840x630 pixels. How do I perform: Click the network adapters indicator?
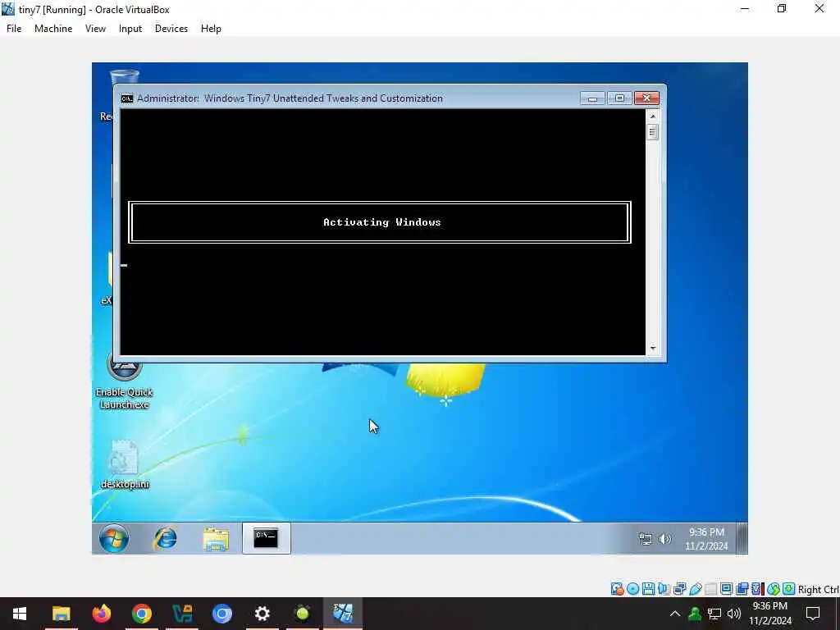[679, 589]
